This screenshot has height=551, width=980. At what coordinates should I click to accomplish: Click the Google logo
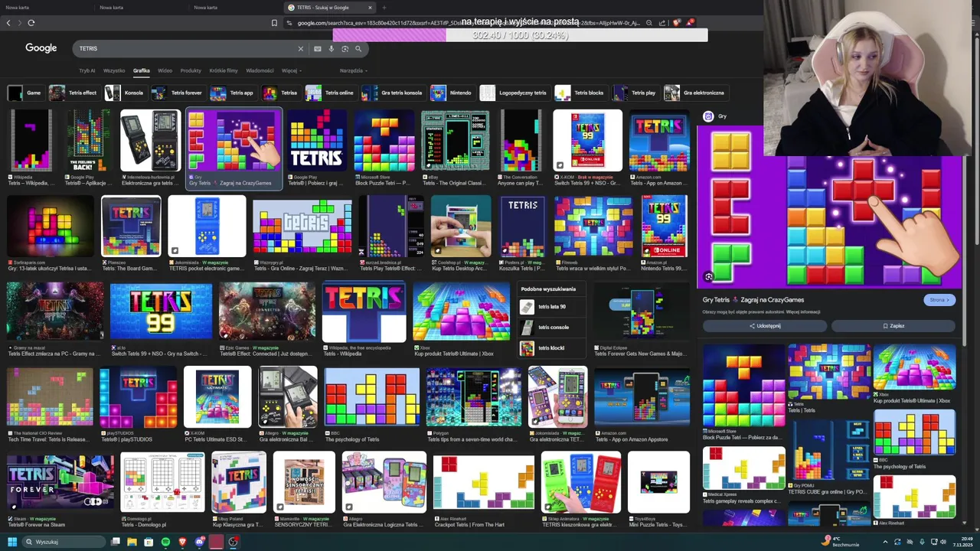41,47
